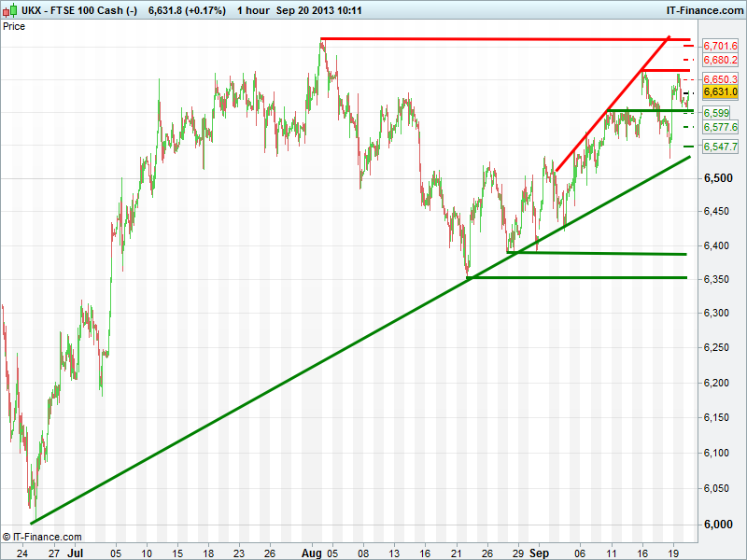Click the 23 date label on time axis
Screen dimensions: 747x560
[x=239, y=553]
